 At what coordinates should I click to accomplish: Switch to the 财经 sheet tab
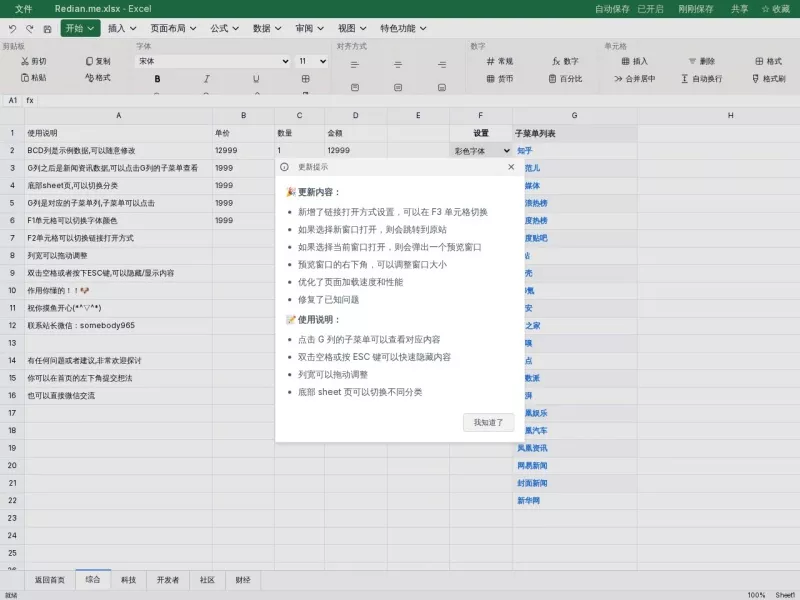pos(243,580)
